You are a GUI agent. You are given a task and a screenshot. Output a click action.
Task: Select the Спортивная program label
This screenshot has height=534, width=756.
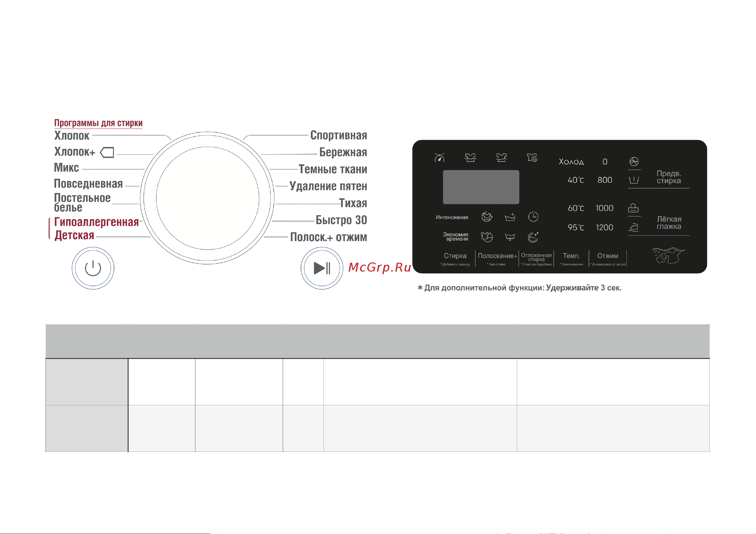point(338,135)
